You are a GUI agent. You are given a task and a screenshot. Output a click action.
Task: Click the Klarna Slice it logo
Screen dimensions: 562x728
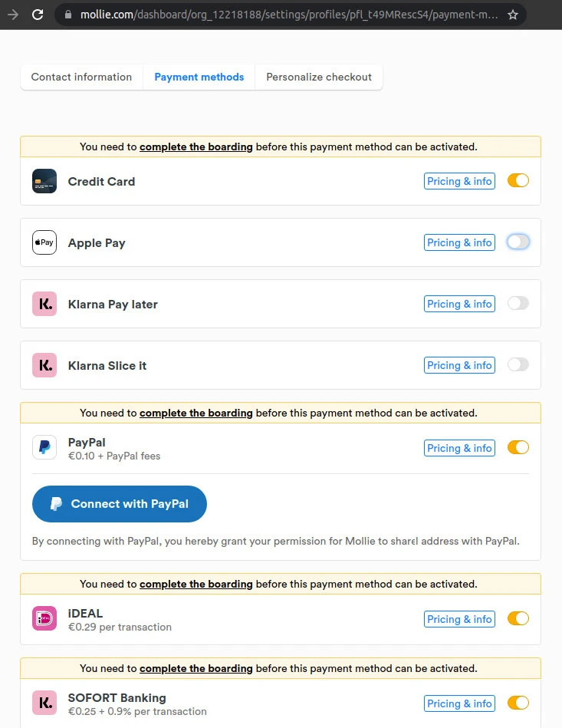coord(44,365)
